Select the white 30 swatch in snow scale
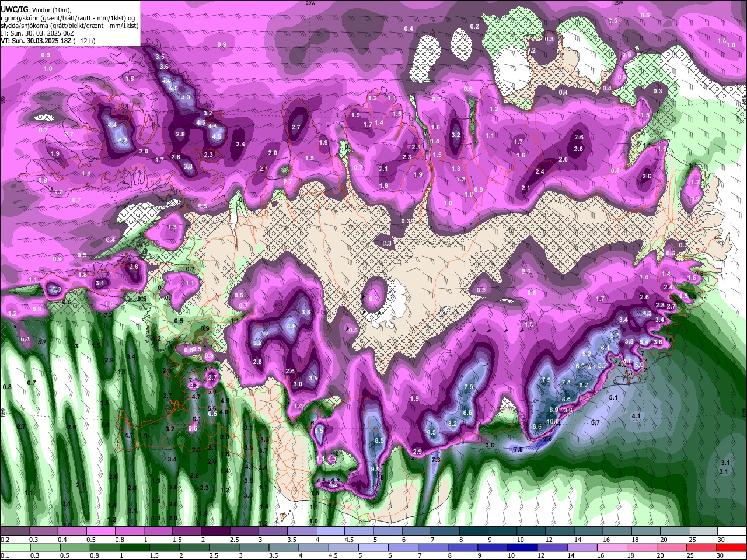The width and height of the screenshot is (747, 560). 732,531
